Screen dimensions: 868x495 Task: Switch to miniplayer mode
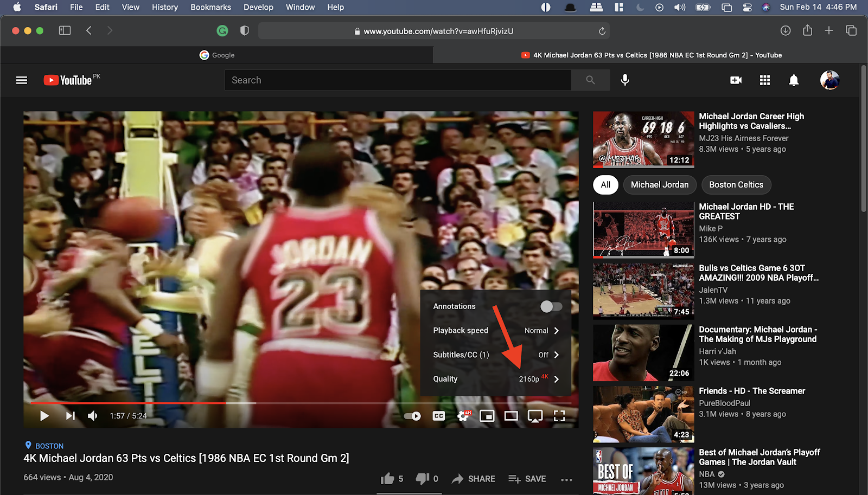(x=487, y=416)
